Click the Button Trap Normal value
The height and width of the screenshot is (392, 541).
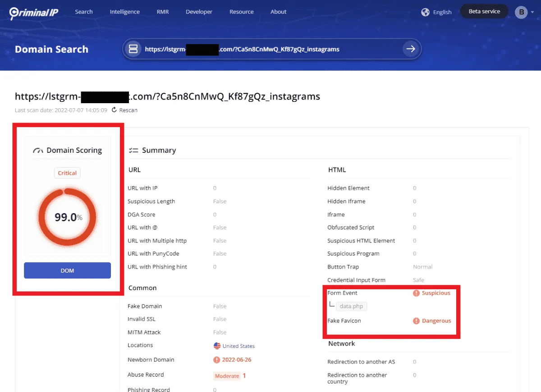click(422, 267)
